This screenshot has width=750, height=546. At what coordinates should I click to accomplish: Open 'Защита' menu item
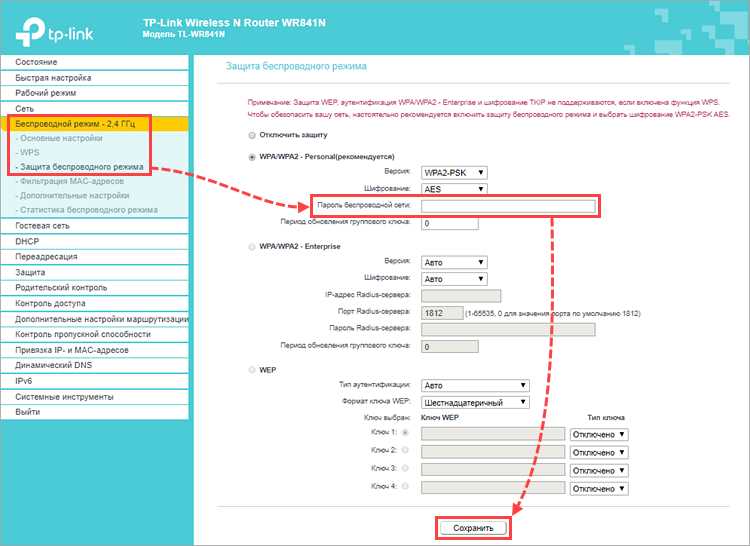[x=95, y=273]
